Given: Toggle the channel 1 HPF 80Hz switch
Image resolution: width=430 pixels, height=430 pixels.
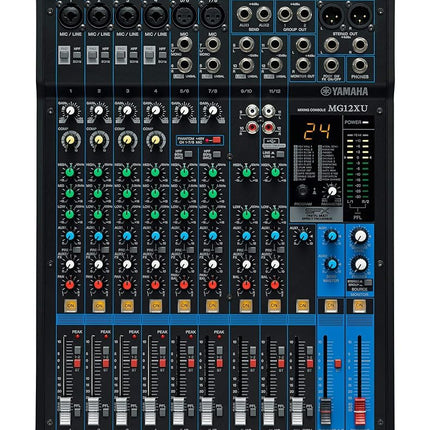Looking at the screenshot, I should point(77,55).
